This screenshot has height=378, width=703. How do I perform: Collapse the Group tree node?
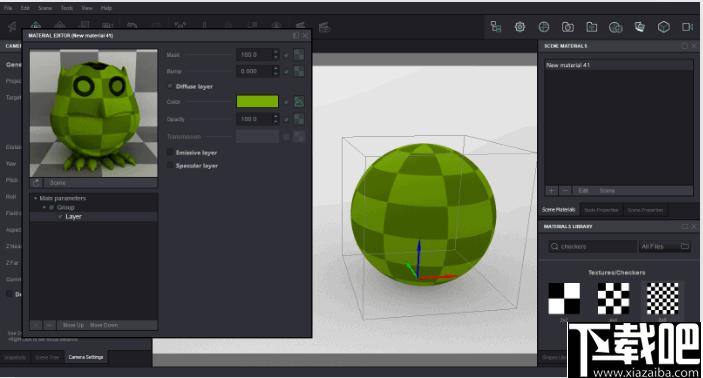[x=44, y=207]
